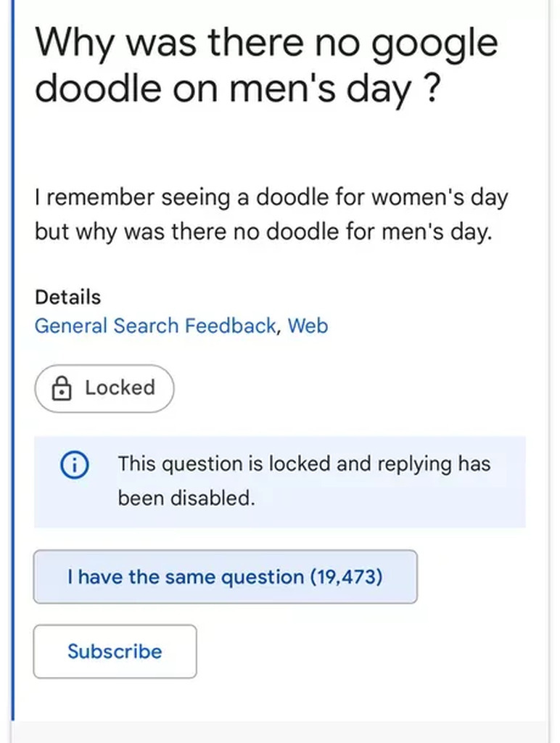The image size is (560, 743).
Task: Click "been disabled." text in info banner
Action: coord(186,499)
